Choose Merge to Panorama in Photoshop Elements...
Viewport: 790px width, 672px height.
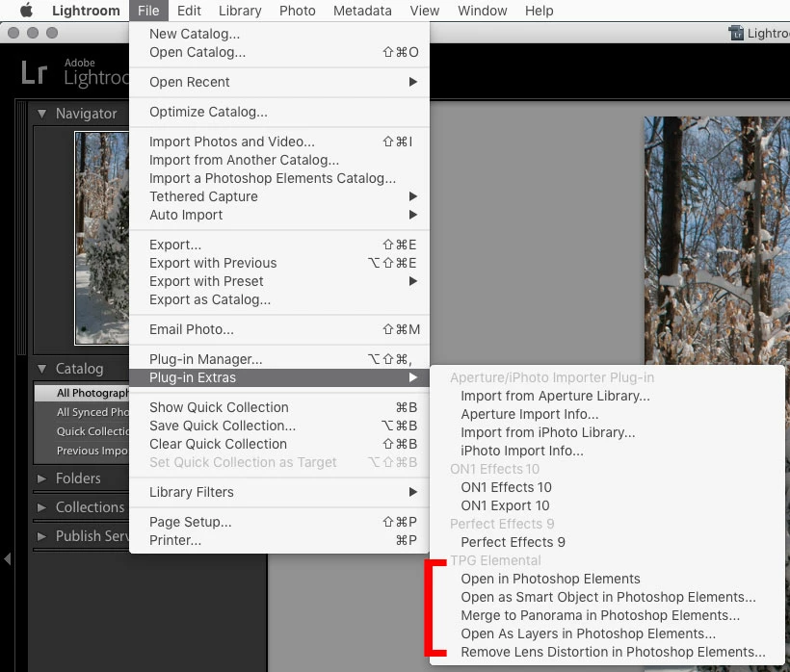click(x=607, y=615)
